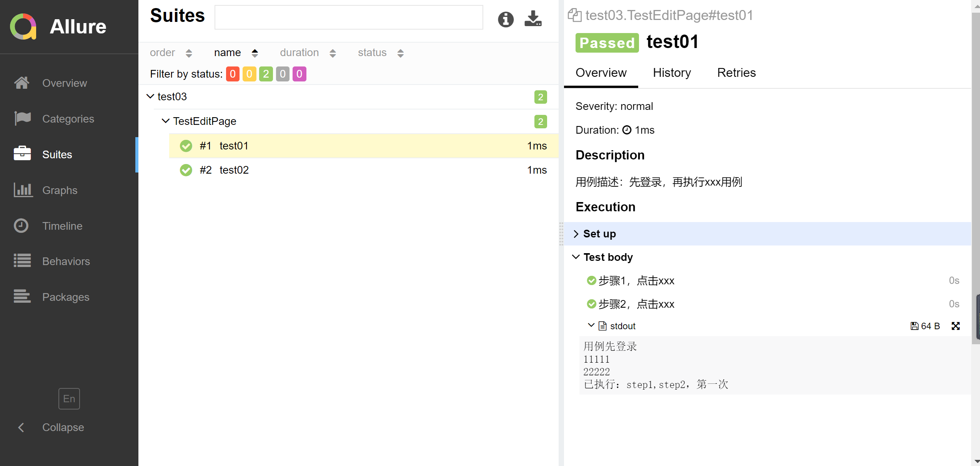Click the info circle icon
This screenshot has height=466, width=980.
pos(506,19)
